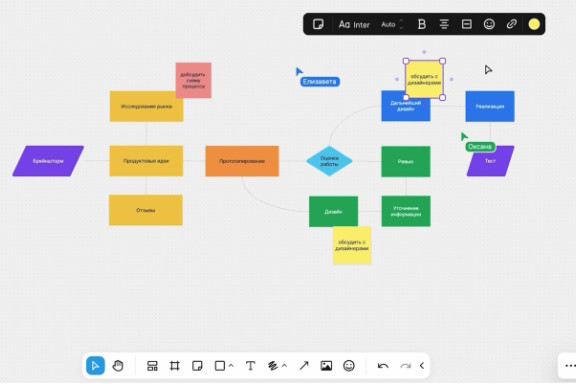Screen dimensions: 576x384
Task: Pick the sticky note tool in bottom toolbar
Action: (x=197, y=366)
